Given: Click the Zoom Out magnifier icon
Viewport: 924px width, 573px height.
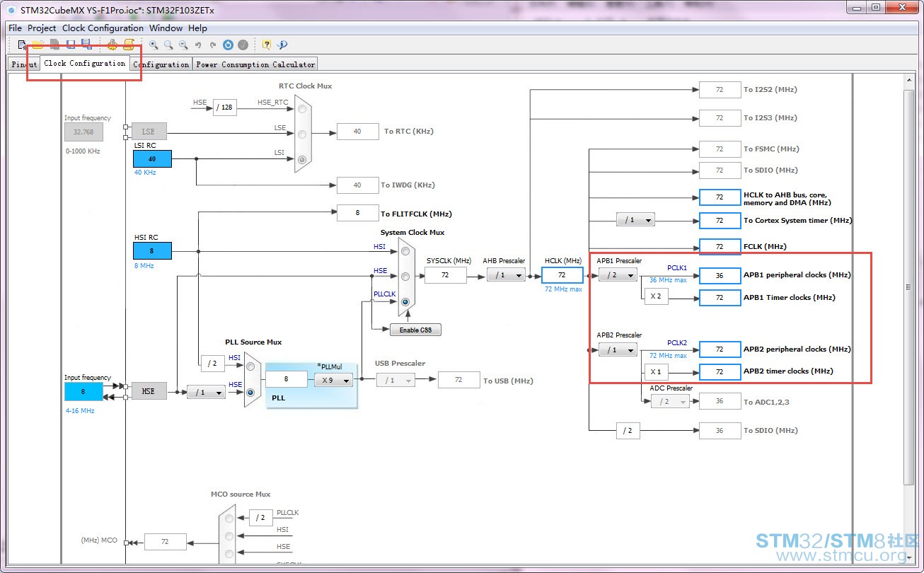Looking at the screenshot, I should (183, 45).
